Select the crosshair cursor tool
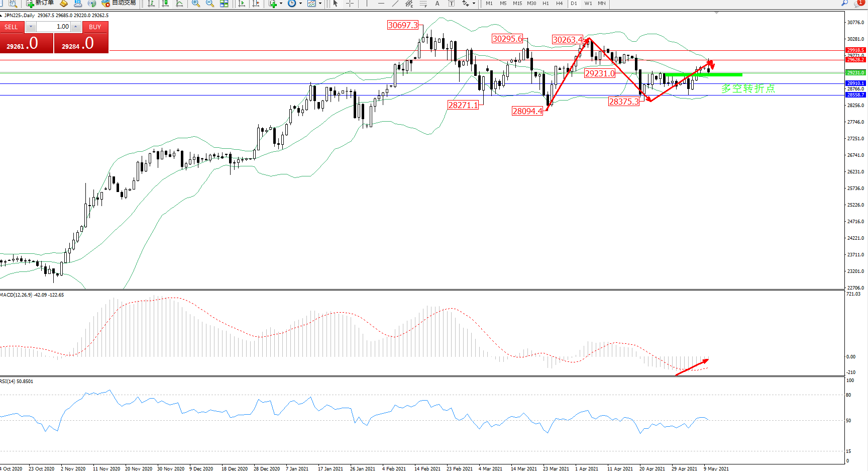This screenshot has width=868, height=471. [350, 4]
